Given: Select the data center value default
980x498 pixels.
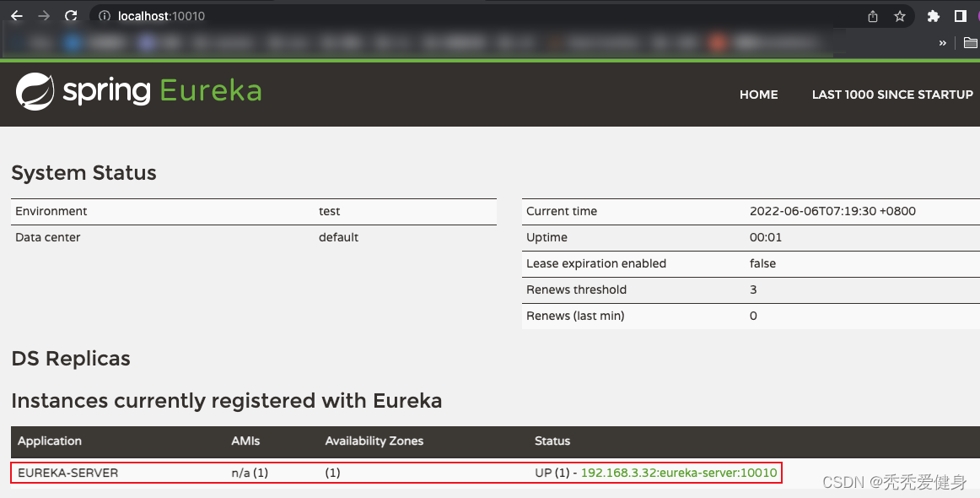Looking at the screenshot, I should tap(339, 238).
